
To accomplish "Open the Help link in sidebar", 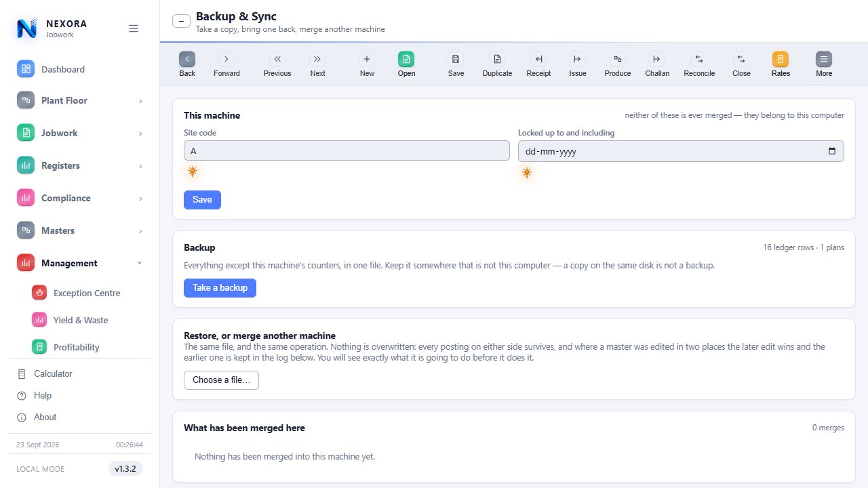I will 80,395.
